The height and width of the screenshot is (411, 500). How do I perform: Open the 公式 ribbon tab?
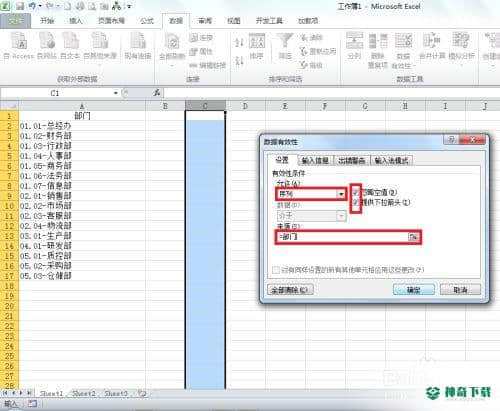pyautogui.click(x=147, y=21)
